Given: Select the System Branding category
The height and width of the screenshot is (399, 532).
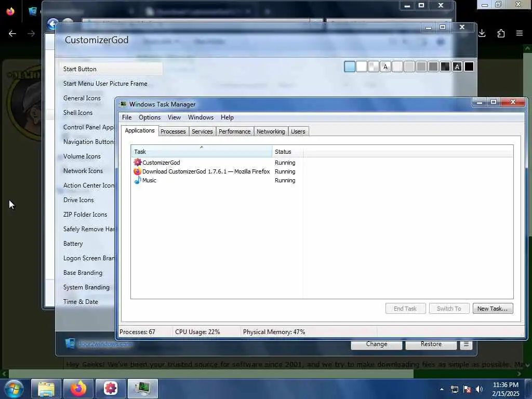Looking at the screenshot, I should click(87, 287).
